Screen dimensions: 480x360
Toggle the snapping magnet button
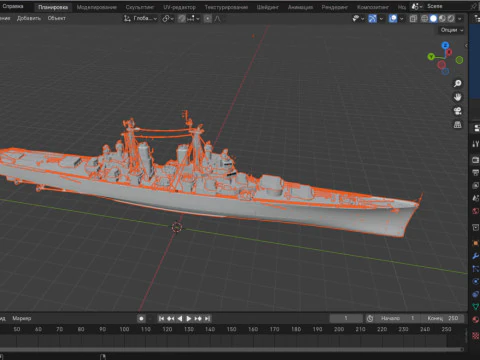click(x=182, y=19)
